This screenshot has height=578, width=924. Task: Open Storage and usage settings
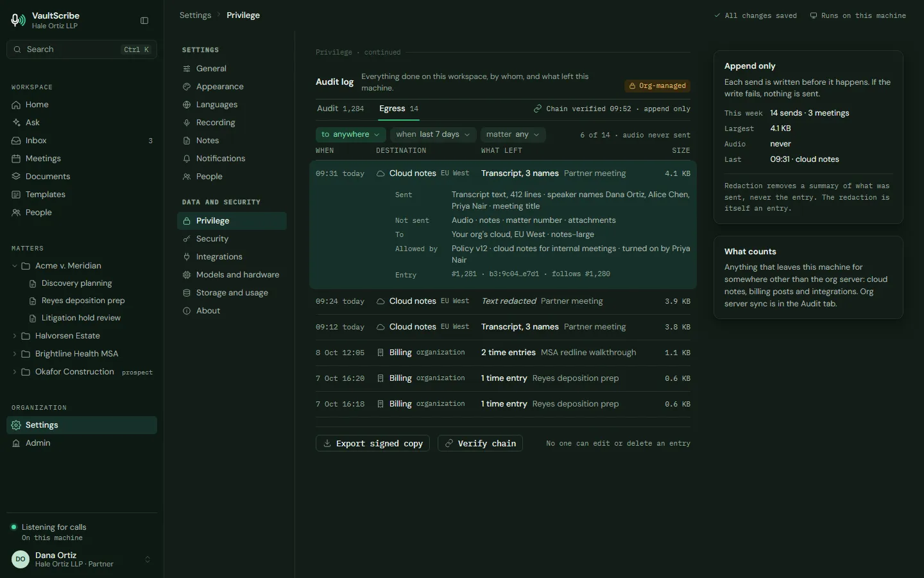pos(232,293)
